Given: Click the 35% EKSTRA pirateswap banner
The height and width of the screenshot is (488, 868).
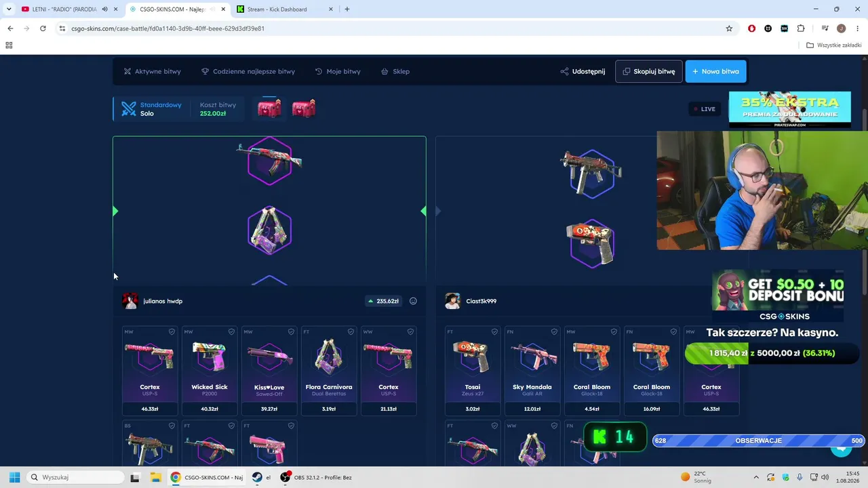Looking at the screenshot, I should 789,109.
